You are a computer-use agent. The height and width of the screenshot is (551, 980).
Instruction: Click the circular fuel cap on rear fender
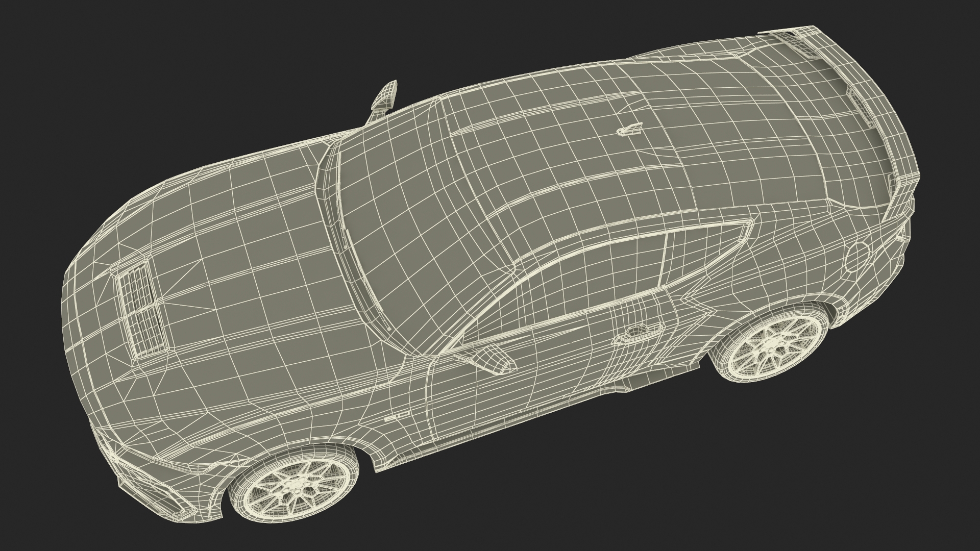pos(858,258)
